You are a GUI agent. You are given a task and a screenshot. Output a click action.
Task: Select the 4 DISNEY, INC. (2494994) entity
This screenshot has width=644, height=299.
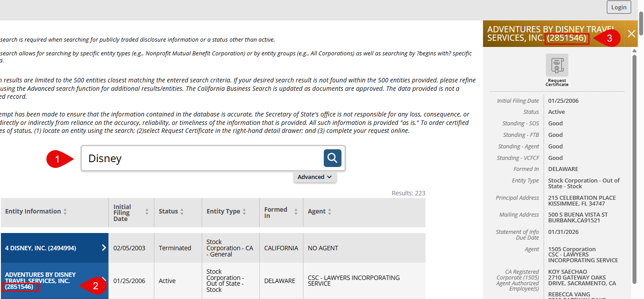tap(40, 248)
